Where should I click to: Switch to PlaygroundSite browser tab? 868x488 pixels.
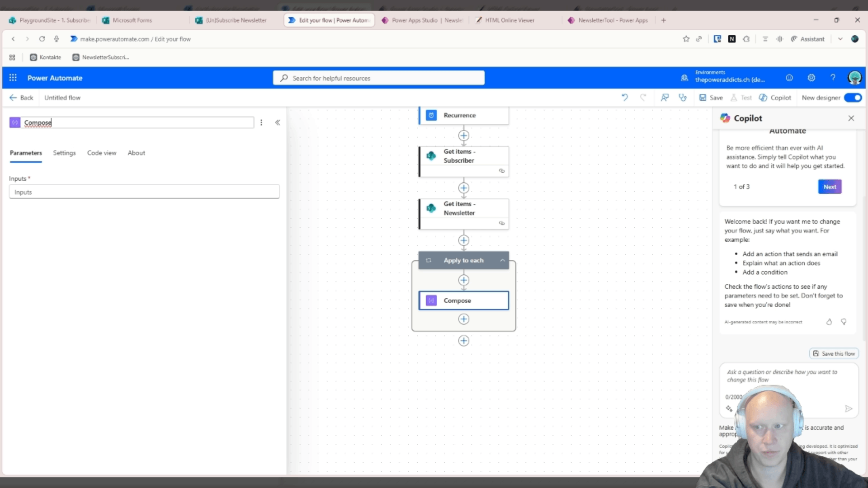[x=50, y=20]
